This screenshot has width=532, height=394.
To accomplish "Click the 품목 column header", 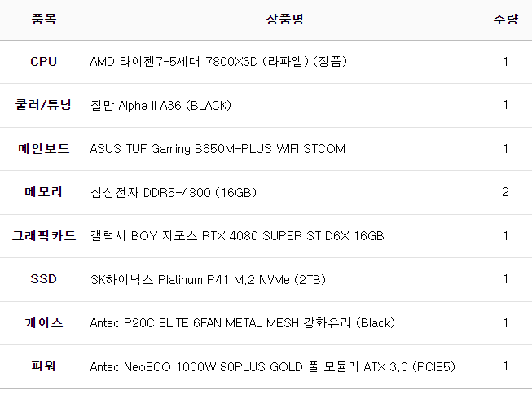I will click(44, 19).
